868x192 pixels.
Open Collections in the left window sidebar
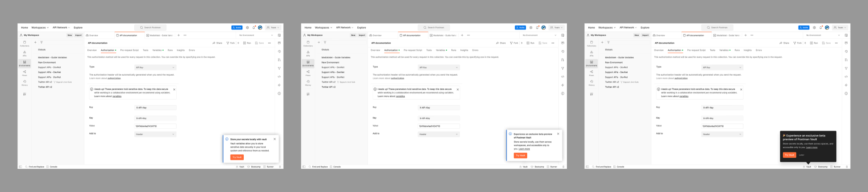coord(25,43)
